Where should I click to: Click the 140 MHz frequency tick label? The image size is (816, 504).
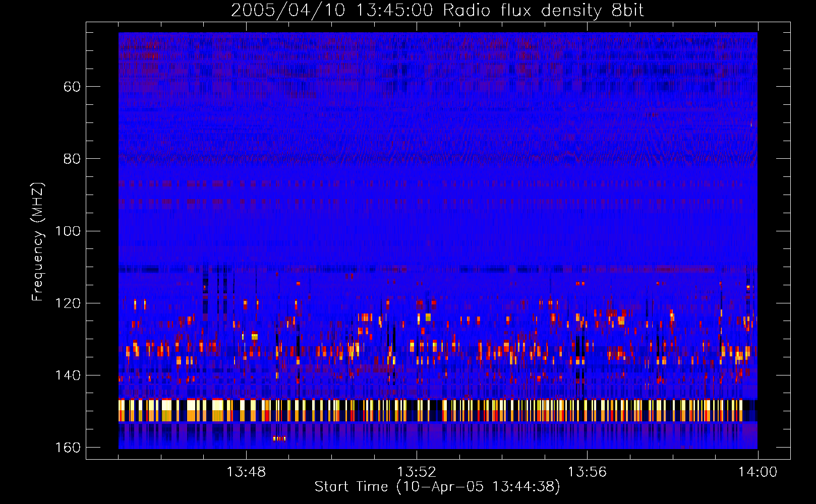[x=68, y=375]
